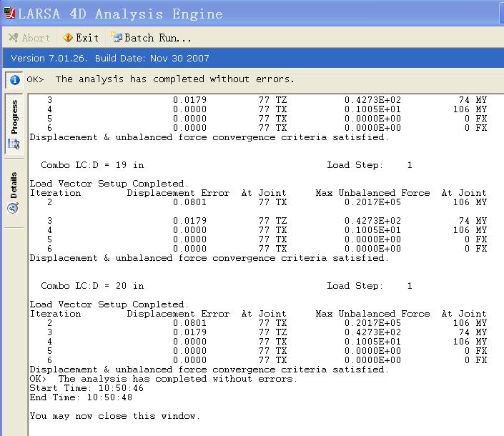Click the blue info status icon
Screen dimensions: 504x436
[14, 79]
